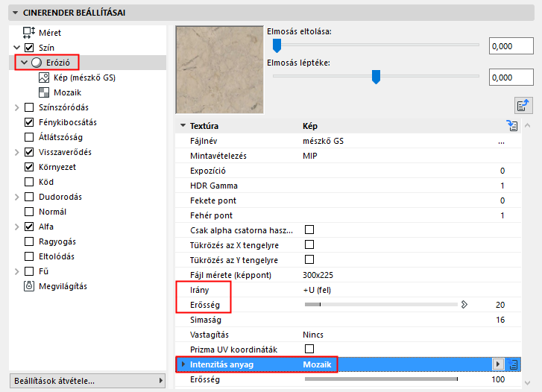Select the Méret tree item

(50, 33)
